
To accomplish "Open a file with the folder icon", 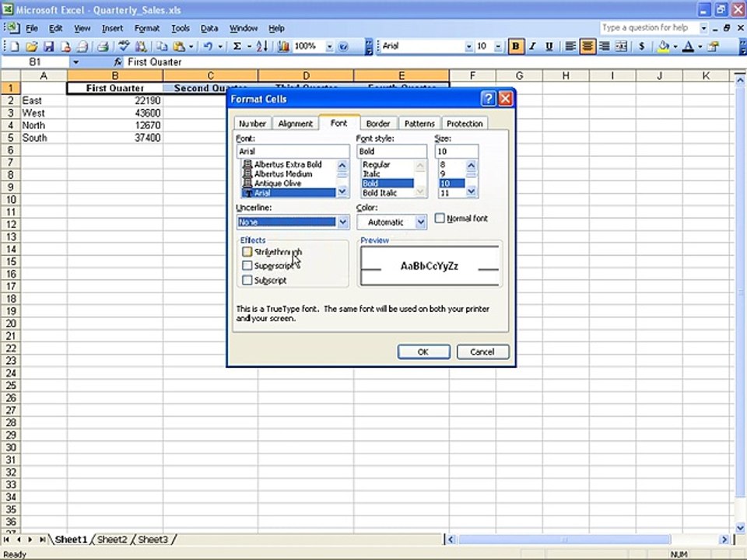I will (x=31, y=46).
